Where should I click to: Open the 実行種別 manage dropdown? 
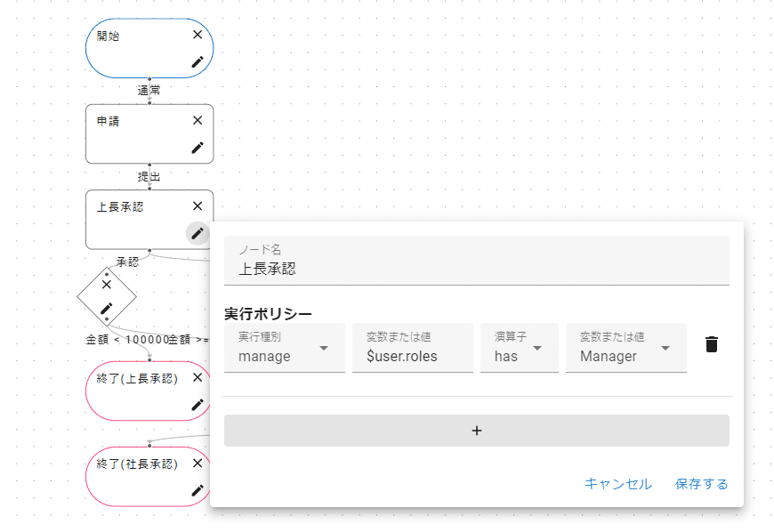284,348
